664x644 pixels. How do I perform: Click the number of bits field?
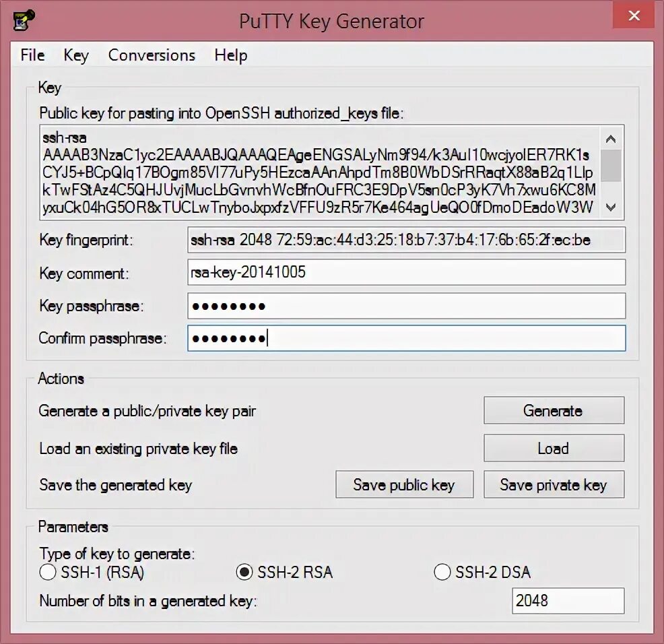click(568, 600)
